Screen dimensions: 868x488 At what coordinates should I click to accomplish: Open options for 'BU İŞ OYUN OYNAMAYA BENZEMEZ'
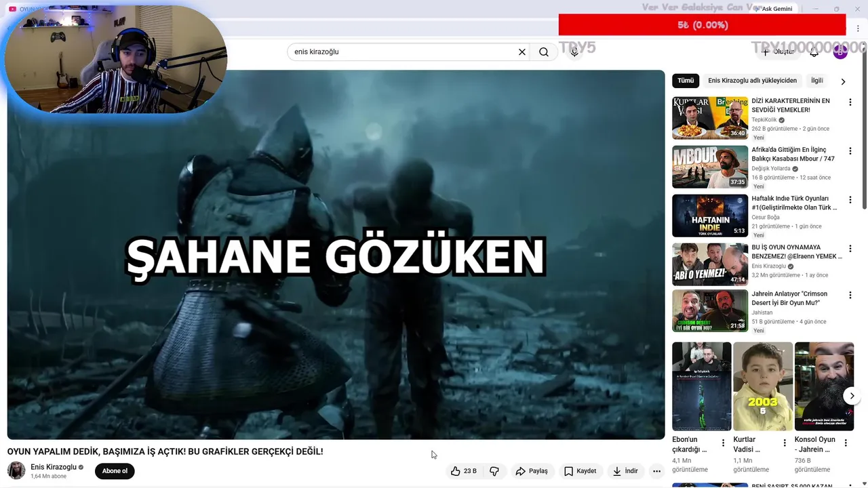click(850, 249)
